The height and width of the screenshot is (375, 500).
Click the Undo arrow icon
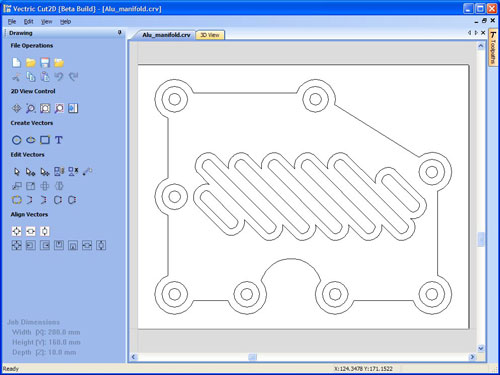[59, 77]
